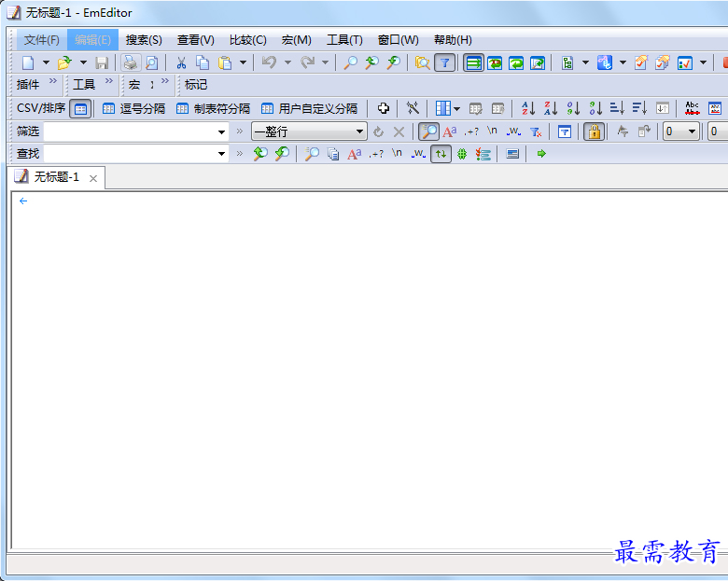Click the Save disk icon
728x581 pixels.
102,62
